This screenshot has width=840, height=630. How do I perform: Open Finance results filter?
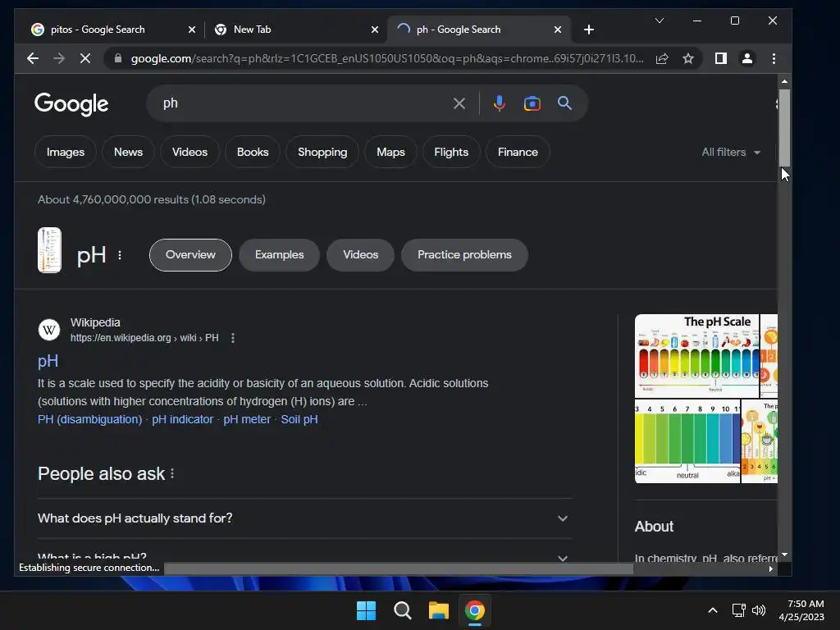click(x=518, y=152)
